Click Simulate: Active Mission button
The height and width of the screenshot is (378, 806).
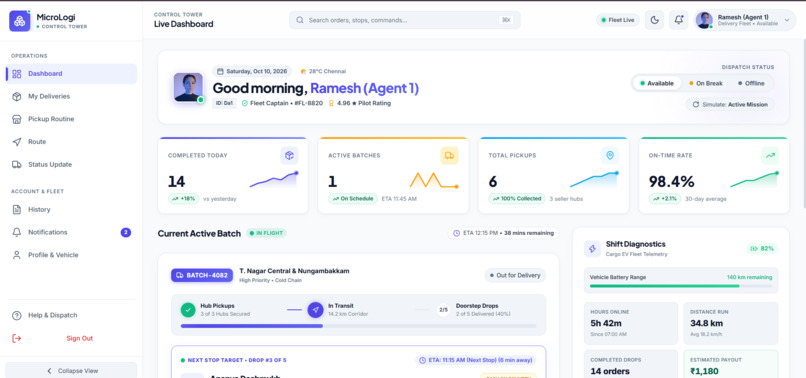coord(730,104)
